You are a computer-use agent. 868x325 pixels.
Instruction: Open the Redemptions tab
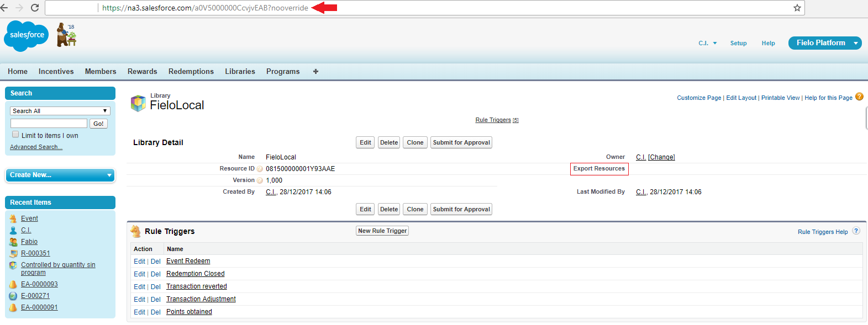[191, 71]
